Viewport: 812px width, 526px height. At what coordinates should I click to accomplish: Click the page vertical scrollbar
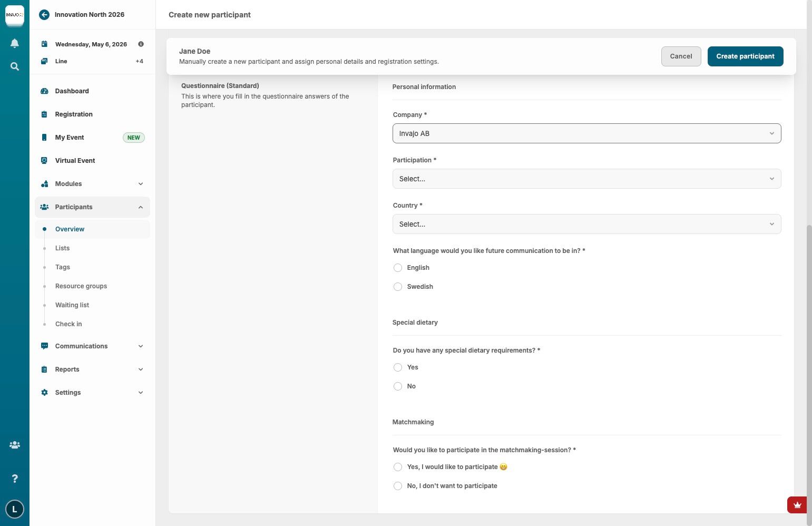click(809, 369)
